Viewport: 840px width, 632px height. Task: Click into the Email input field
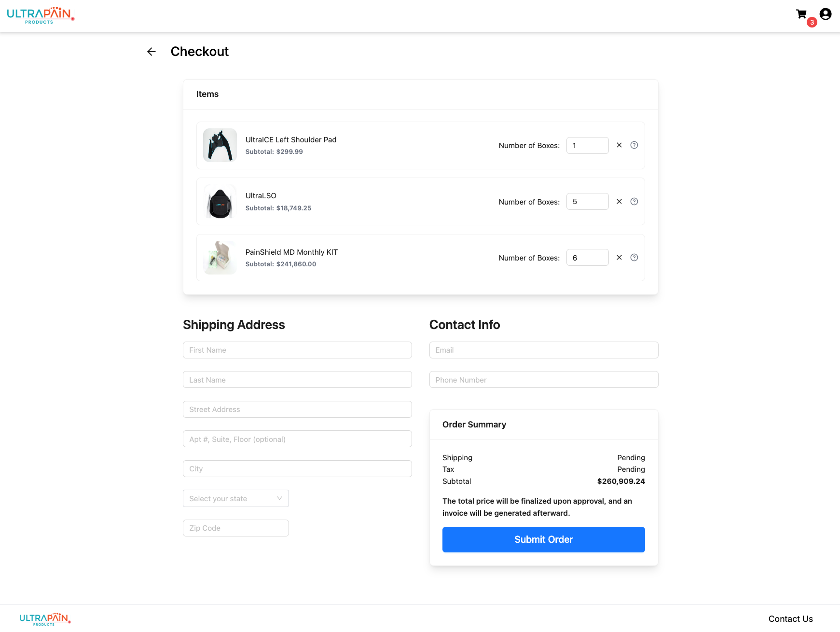pos(543,350)
